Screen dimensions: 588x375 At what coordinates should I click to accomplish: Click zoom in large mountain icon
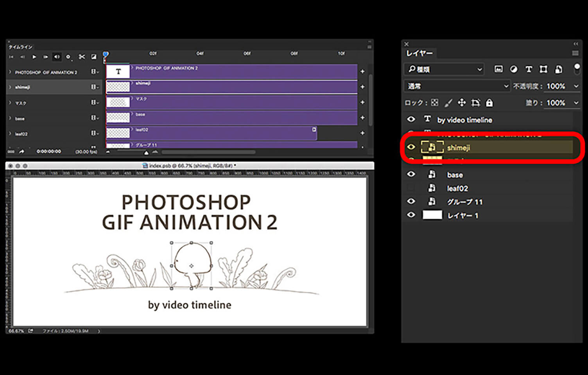155,152
